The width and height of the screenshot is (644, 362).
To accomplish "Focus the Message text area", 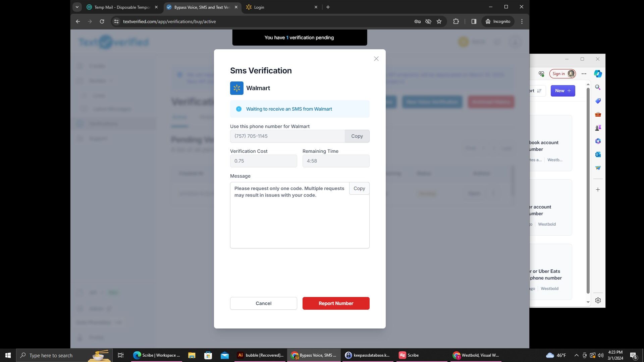I will (x=300, y=215).
